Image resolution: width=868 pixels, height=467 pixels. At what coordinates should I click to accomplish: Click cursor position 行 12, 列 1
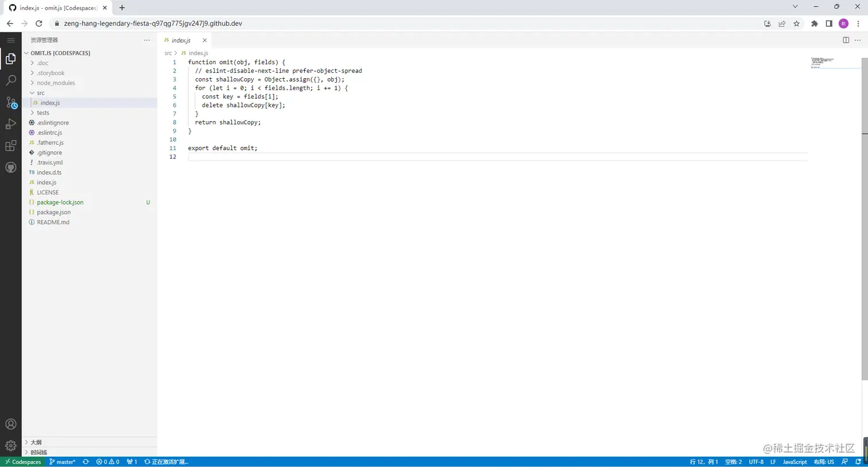coord(704,462)
